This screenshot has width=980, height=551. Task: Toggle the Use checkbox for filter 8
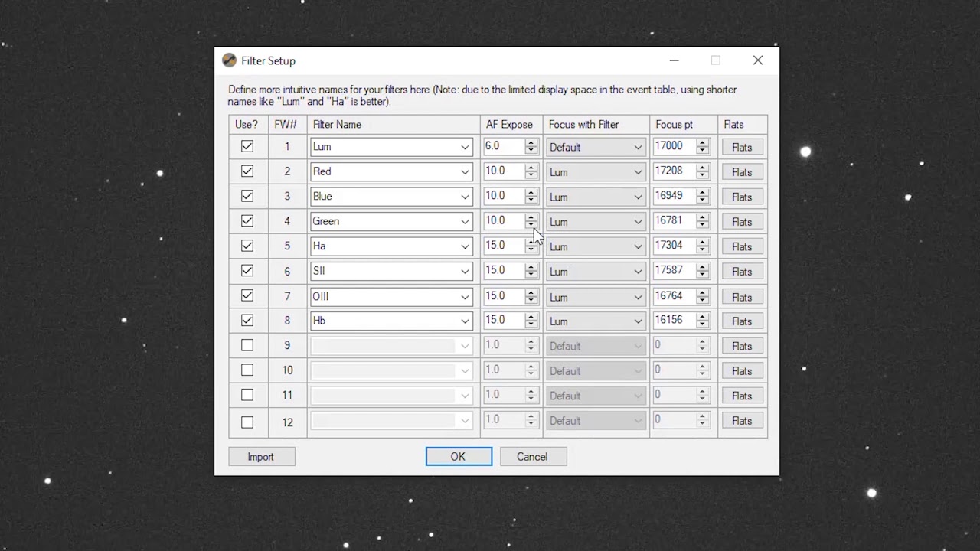pos(247,320)
